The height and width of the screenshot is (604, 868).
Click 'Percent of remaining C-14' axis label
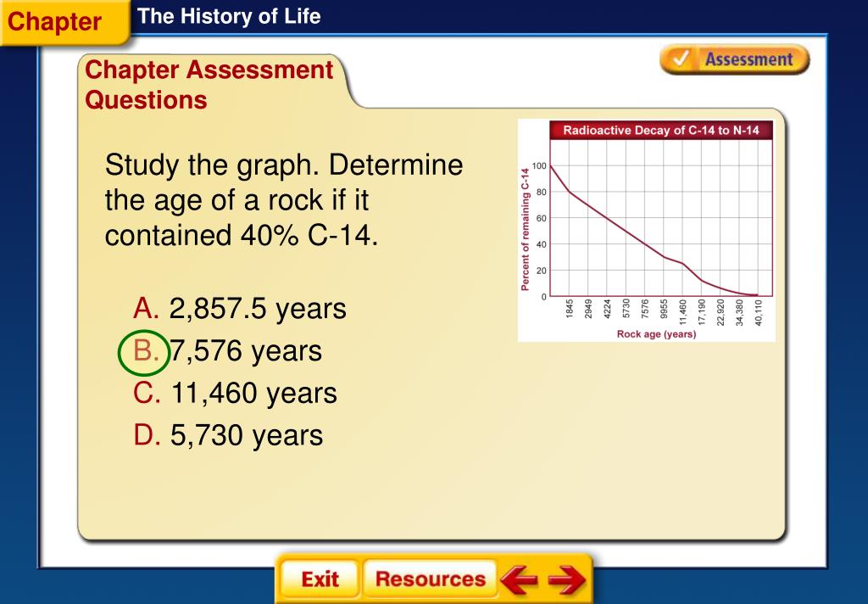point(526,229)
